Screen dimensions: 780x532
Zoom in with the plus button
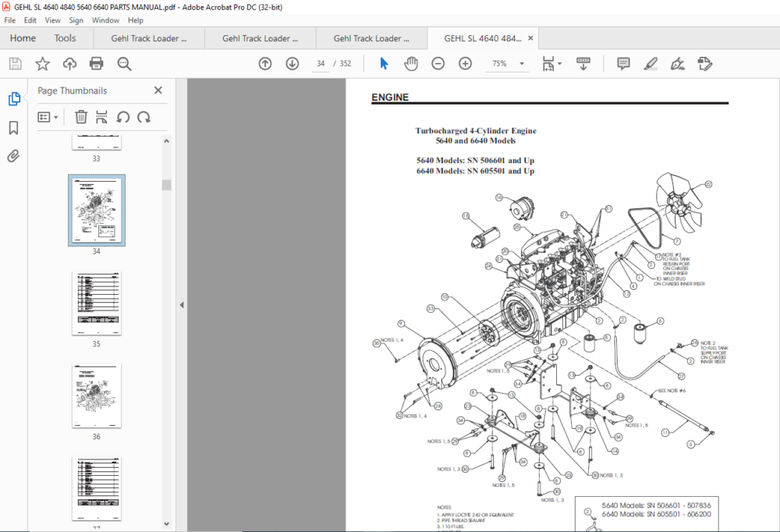[x=465, y=64]
